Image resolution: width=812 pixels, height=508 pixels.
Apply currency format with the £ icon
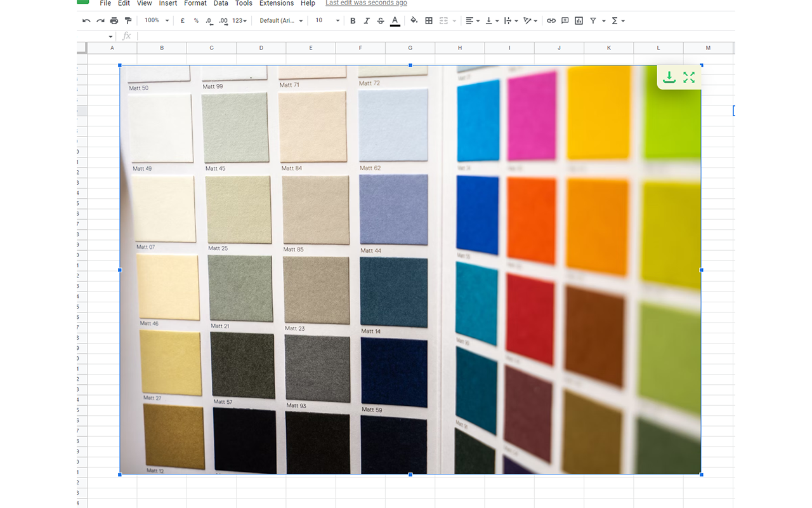[x=182, y=20]
